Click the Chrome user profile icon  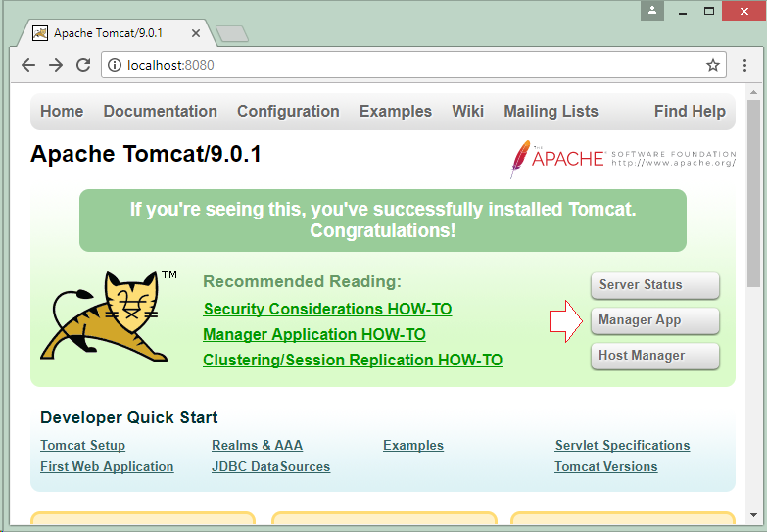(652, 11)
